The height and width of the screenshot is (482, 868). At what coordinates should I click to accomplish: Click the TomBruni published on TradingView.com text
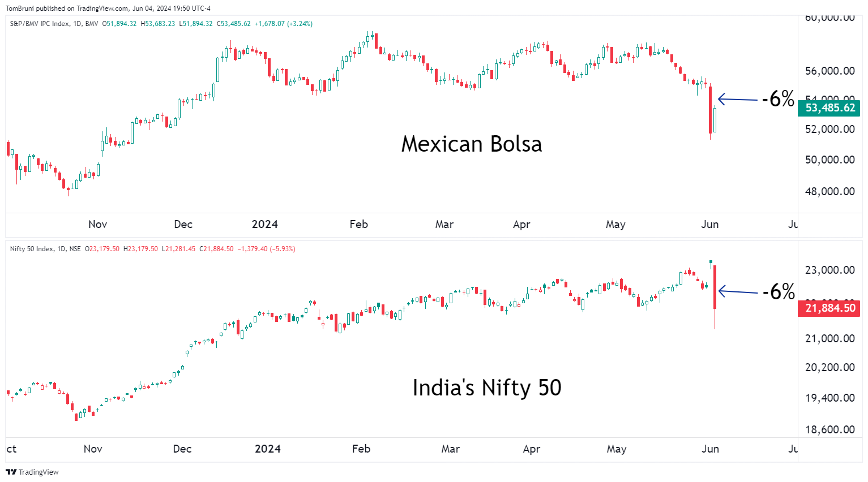108,8
